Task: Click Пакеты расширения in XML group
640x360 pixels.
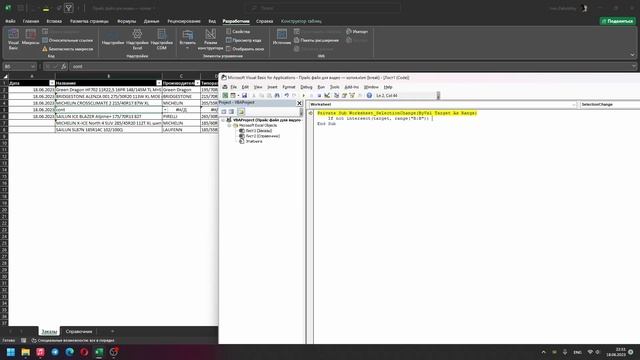Action: [316, 40]
